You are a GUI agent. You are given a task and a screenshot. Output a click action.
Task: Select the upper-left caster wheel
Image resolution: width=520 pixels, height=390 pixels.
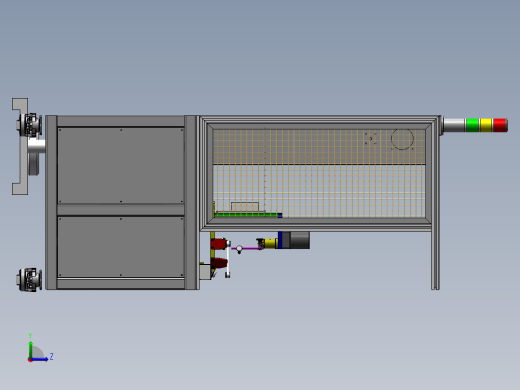(x=30, y=125)
